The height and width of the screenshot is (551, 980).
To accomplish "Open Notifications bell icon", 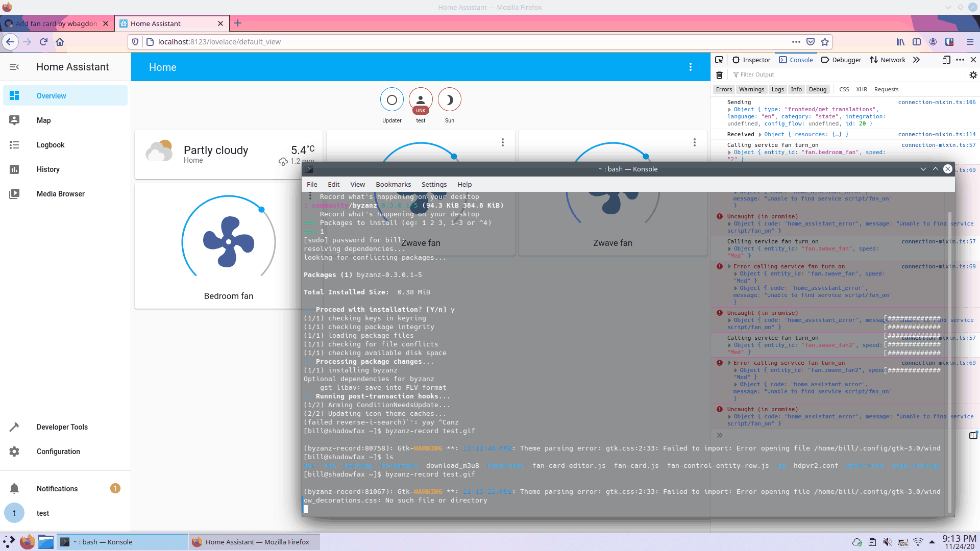I will click(x=14, y=489).
